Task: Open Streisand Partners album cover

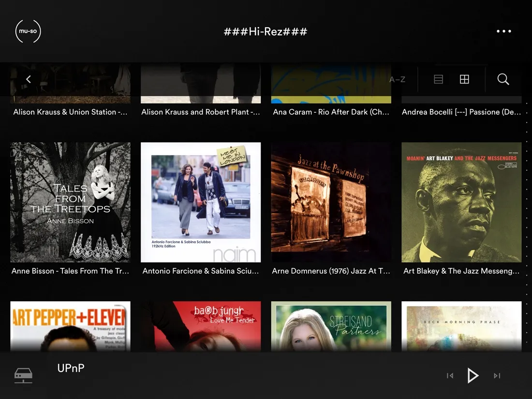Action: [x=331, y=326]
